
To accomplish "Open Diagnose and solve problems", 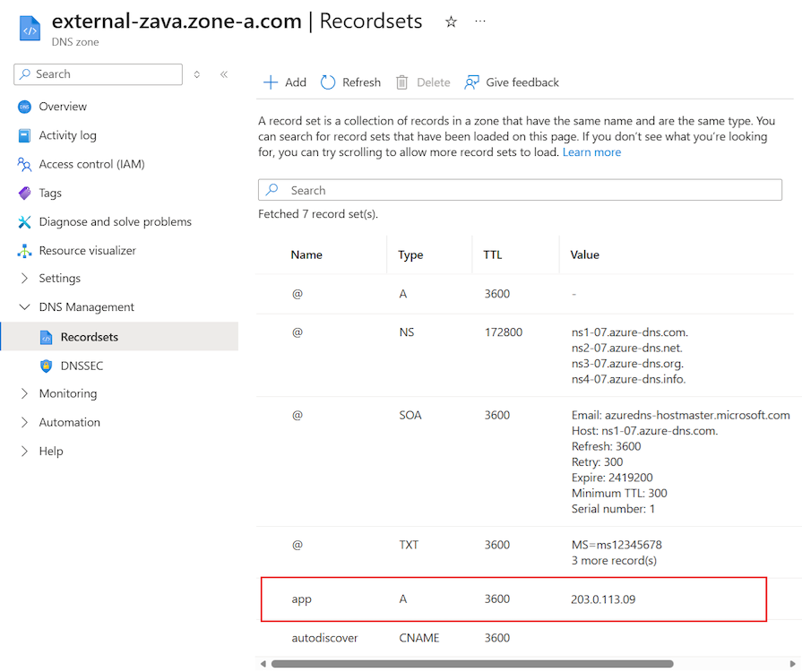I will [x=115, y=222].
